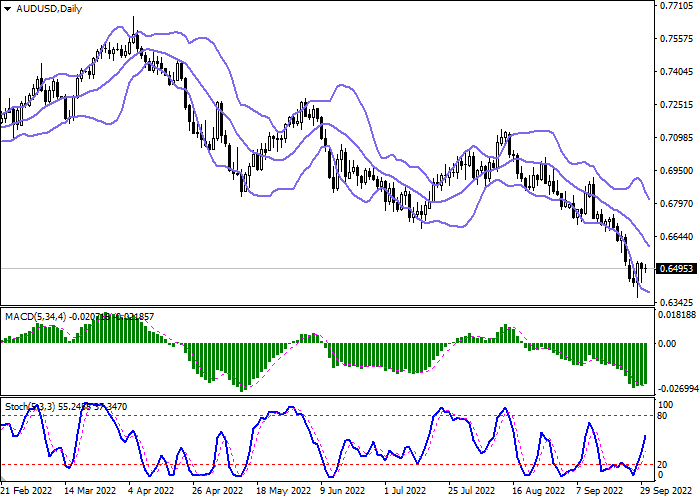Image resolution: width=700 pixels, height=500 pixels.
Task: Click the Stochastic 20 level label
Action: tap(663, 464)
